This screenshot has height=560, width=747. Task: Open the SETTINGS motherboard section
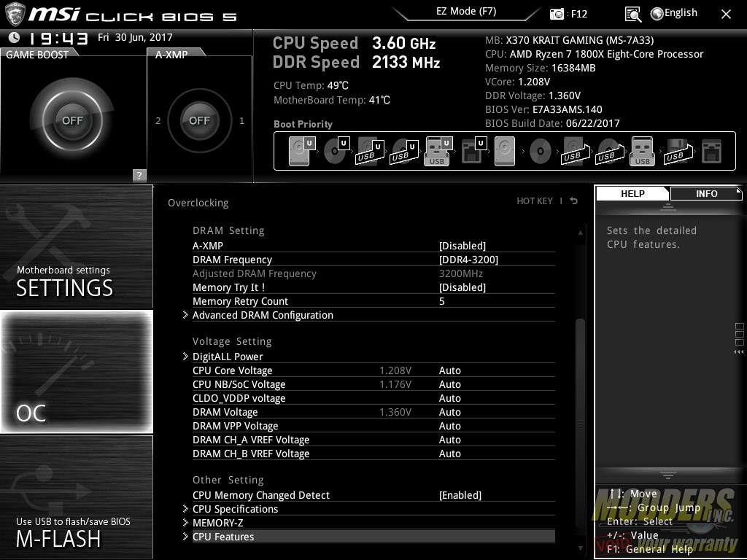(76, 246)
